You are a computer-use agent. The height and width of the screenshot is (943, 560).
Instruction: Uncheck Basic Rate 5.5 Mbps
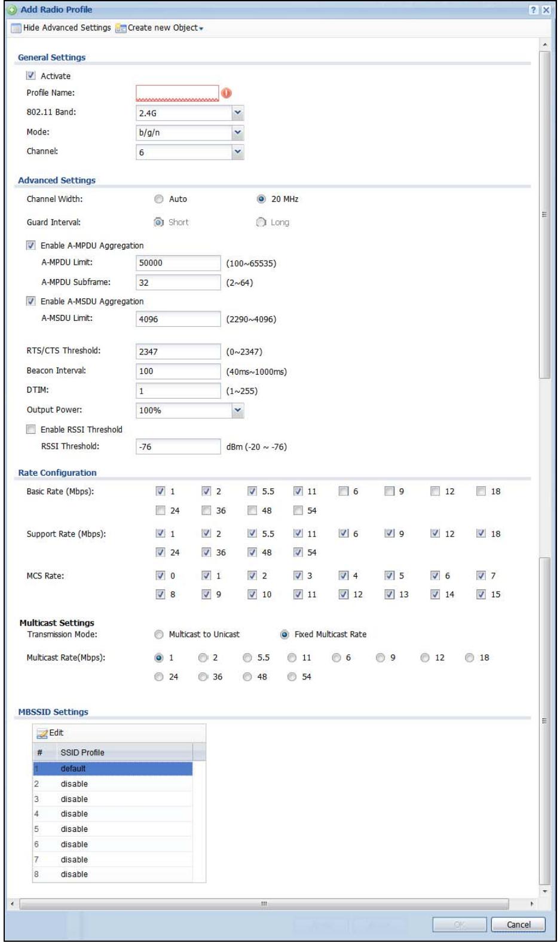coord(252,491)
